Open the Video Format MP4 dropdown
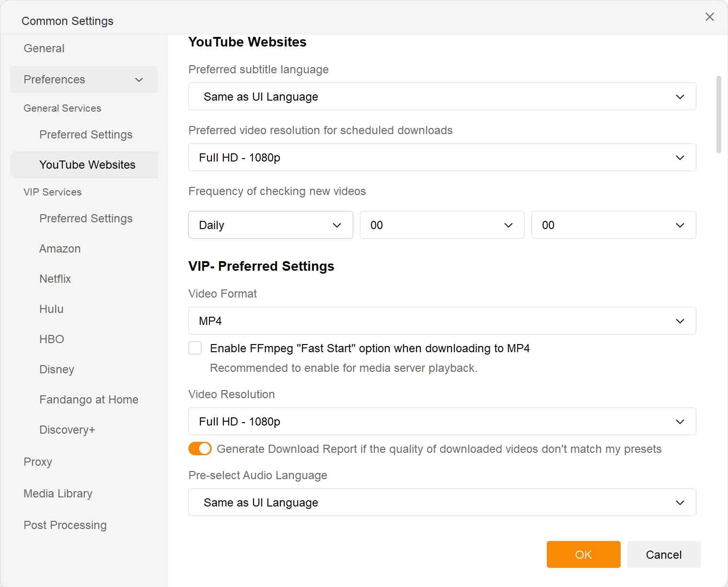 point(441,321)
